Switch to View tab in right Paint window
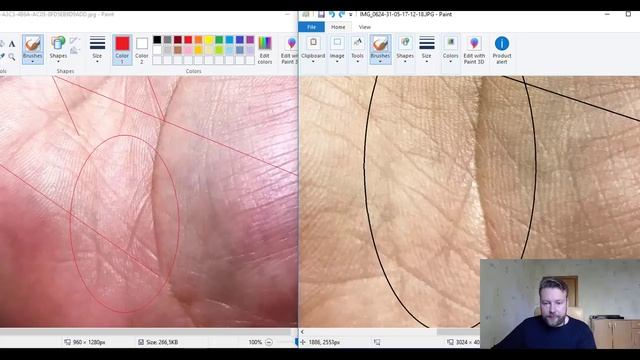 click(x=364, y=27)
